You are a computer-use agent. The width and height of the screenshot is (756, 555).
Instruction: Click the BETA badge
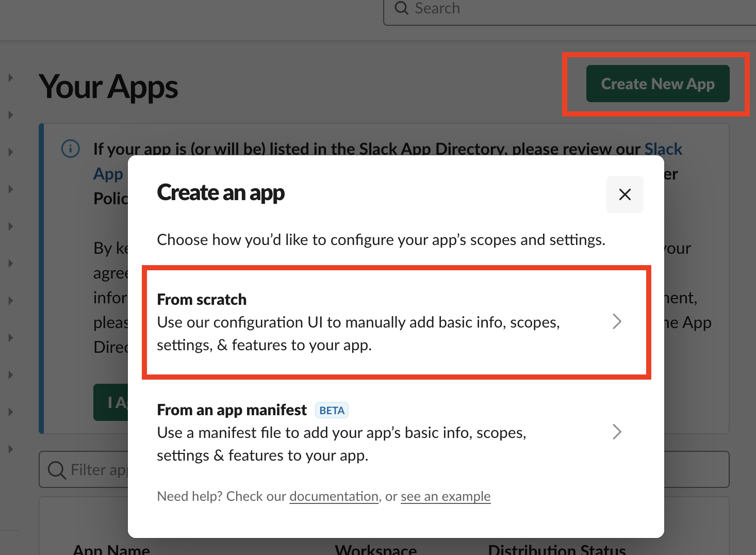click(x=332, y=411)
